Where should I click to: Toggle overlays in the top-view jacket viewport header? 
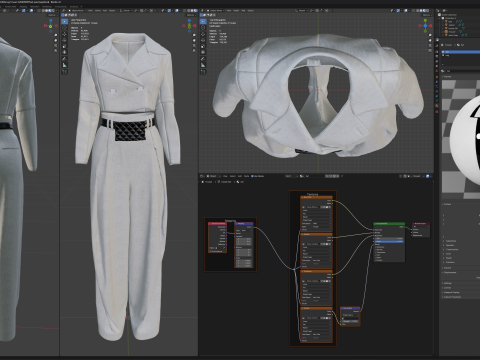point(405,11)
